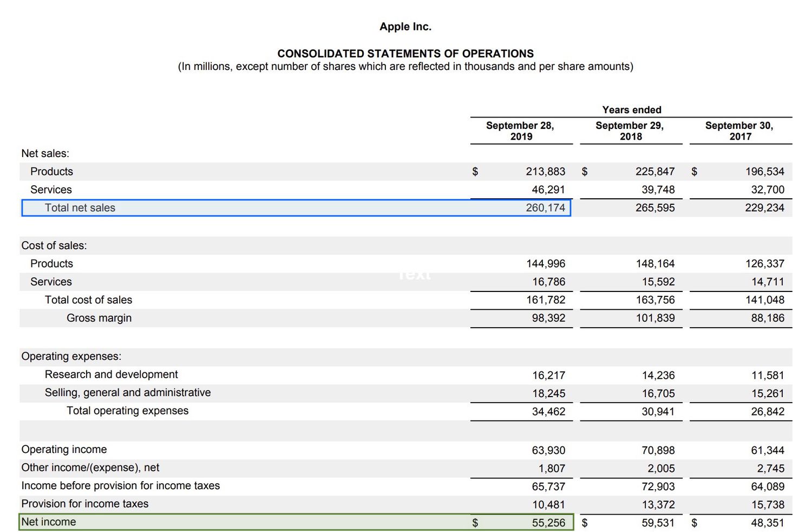Image resolution: width=812 pixels, height=532 pixels.
Task: Select the 'Cost of sales:' section label
Action: [54, 246]
